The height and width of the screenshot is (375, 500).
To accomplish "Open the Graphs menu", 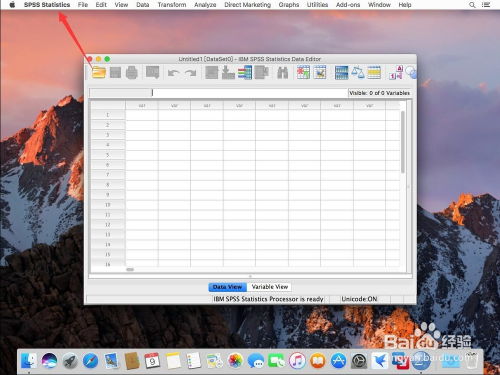I will (289, 5).
